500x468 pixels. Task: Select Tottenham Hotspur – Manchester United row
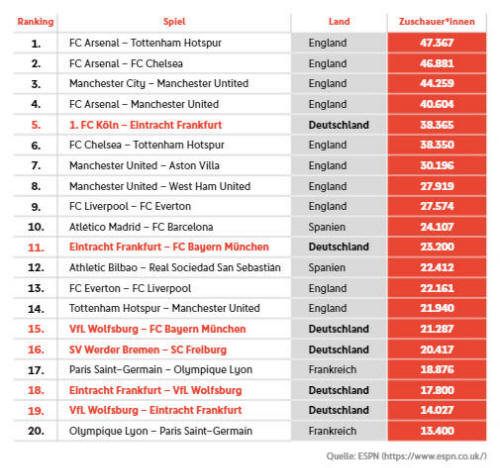tap(250, 308)
